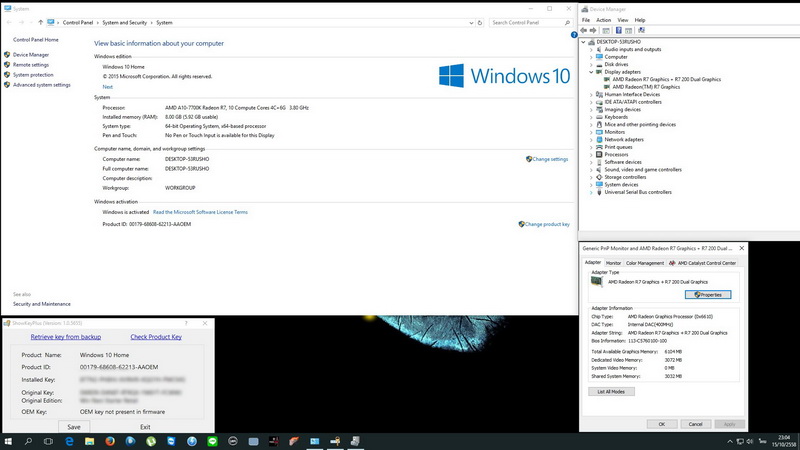The image size is (800, 450).
Task: Show hidden tray icons chevron
Action: pyautogui.click(x=730, y=441)
